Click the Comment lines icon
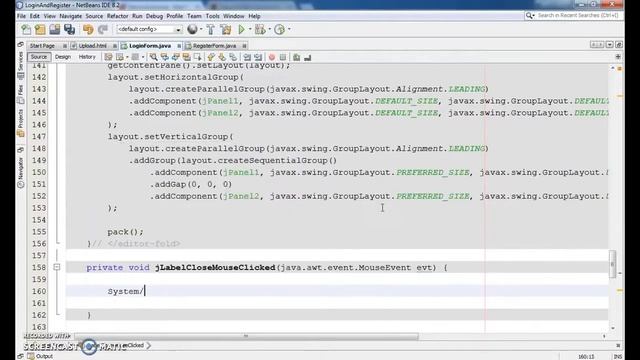640x360 pixels. 297,57
